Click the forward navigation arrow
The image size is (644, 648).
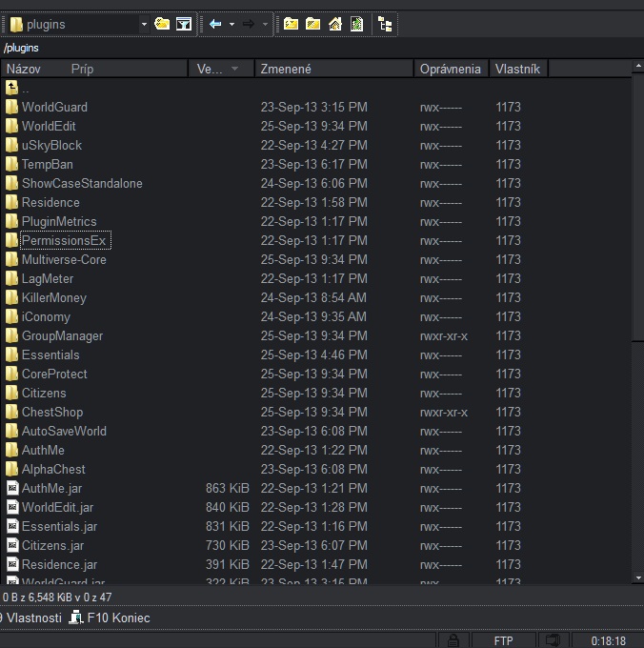[x=249, y=25]
